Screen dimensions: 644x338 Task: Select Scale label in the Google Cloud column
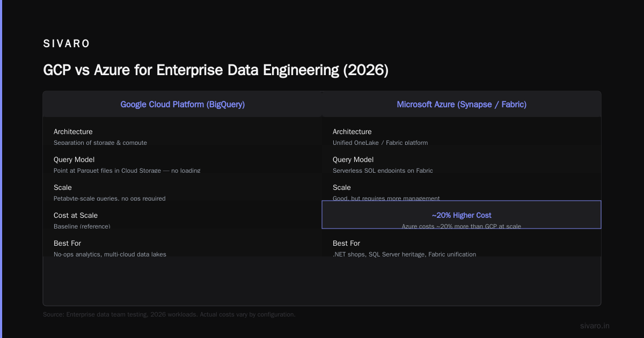(x=63, y=187)
